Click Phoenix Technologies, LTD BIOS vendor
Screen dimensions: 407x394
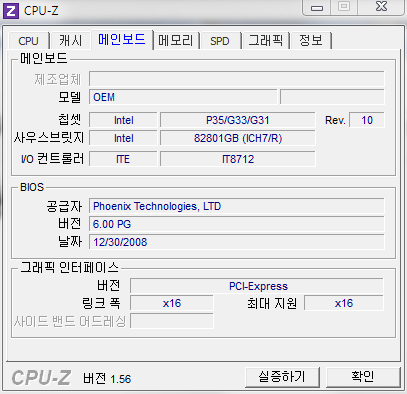point(237,206)
